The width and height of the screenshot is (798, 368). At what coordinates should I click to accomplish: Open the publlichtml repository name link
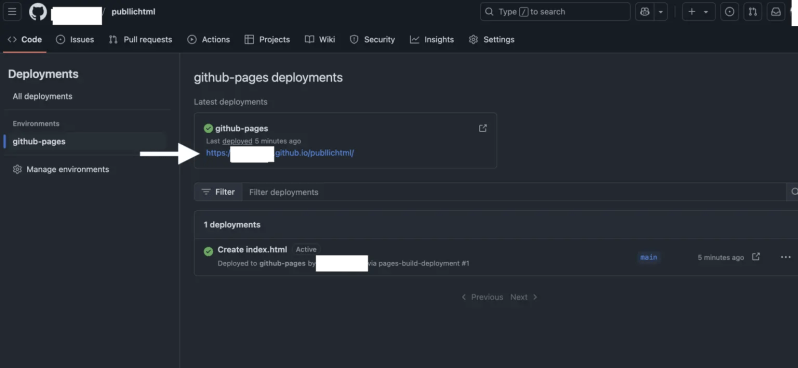(x=133, y=12)
